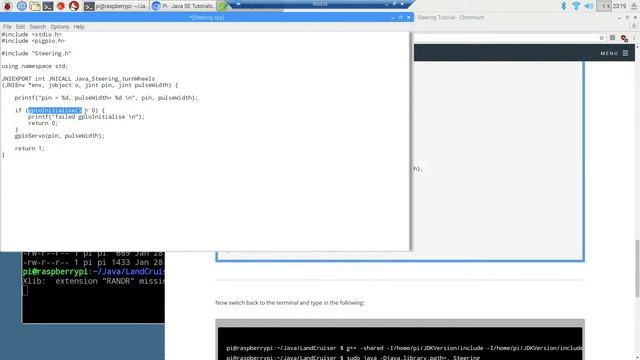Viewport: 640px width, 360px height.
Task: Click the g++ -shared command in webpage
Action: pos(404,348)
